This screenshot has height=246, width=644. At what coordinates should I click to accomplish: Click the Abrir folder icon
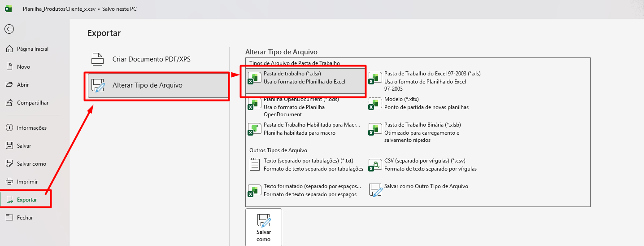9,85
